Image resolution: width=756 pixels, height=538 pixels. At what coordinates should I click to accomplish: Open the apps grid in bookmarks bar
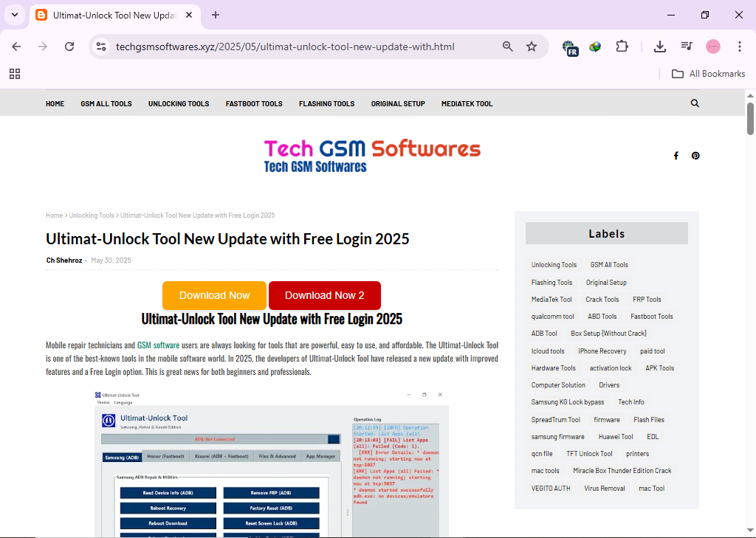pyautogui.click(x=15, y=74)
